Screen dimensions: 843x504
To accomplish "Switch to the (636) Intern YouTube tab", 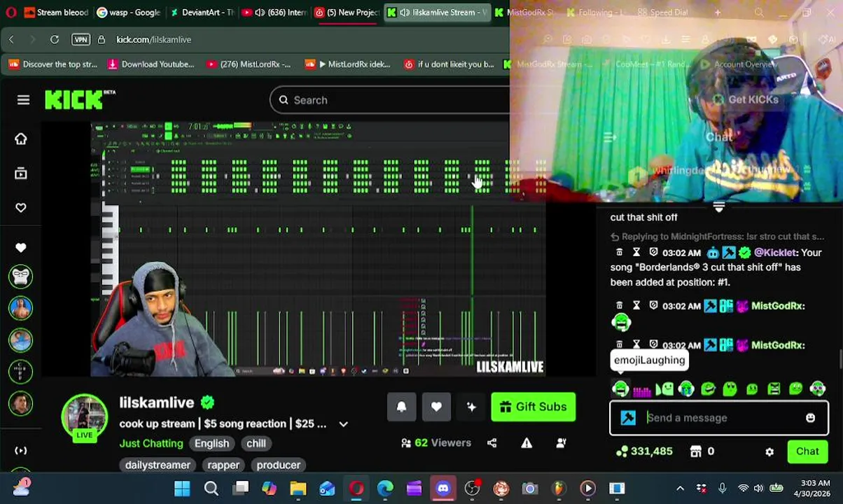I will coord(274,12).
